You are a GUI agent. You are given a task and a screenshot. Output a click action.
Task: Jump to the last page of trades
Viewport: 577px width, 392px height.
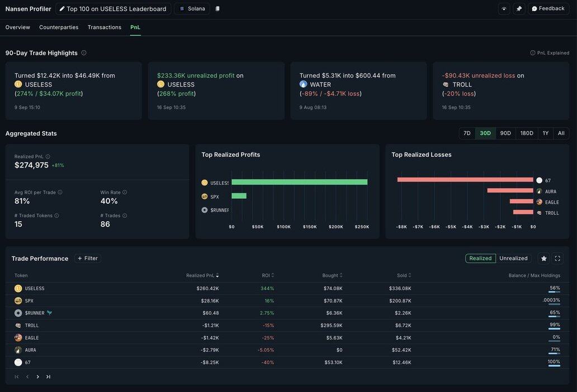pyautogui.click(x=48, y=376)
